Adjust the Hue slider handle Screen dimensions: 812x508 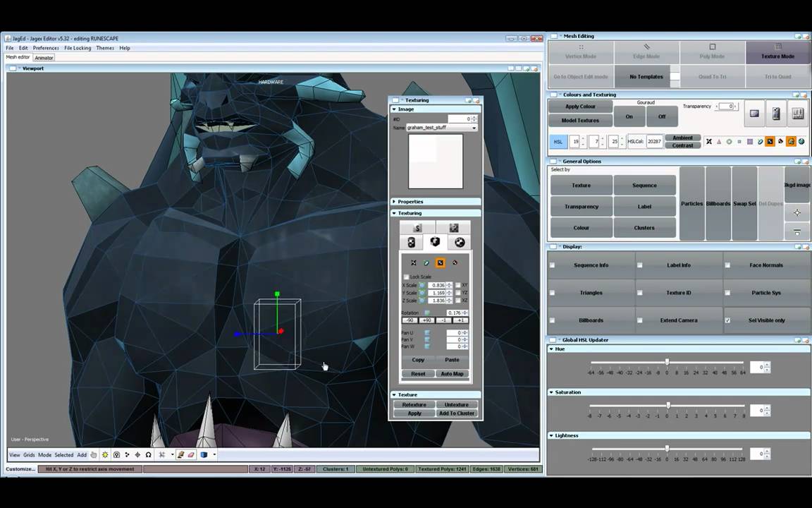667,362
